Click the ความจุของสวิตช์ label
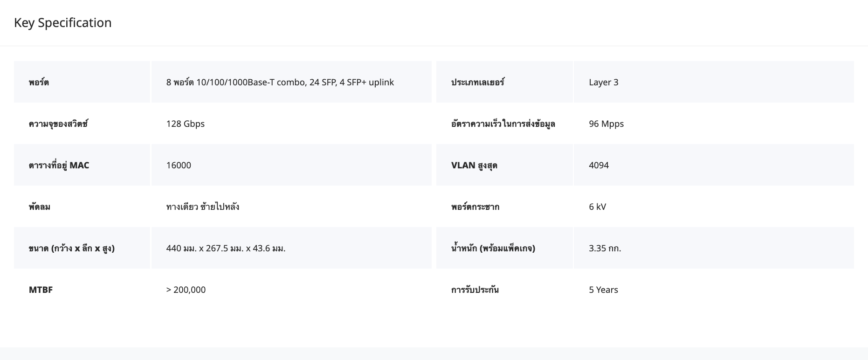 (x=58, y=124)
